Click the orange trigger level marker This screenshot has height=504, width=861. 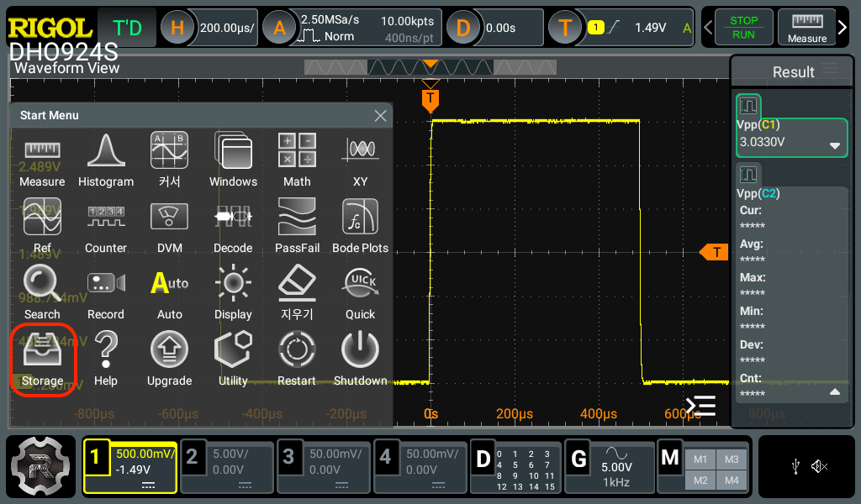716,252
